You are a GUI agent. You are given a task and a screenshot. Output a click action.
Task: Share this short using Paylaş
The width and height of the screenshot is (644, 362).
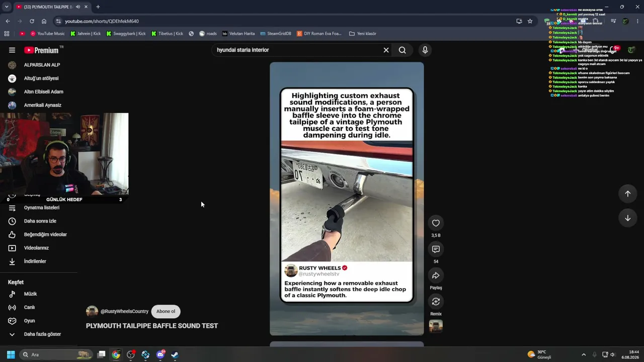tap(436, 276)
